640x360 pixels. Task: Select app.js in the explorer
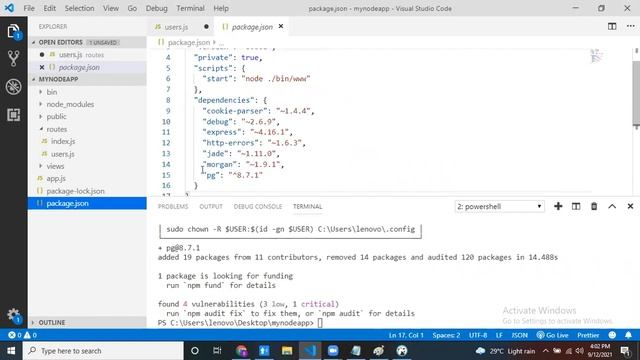[x=88, y=178]
